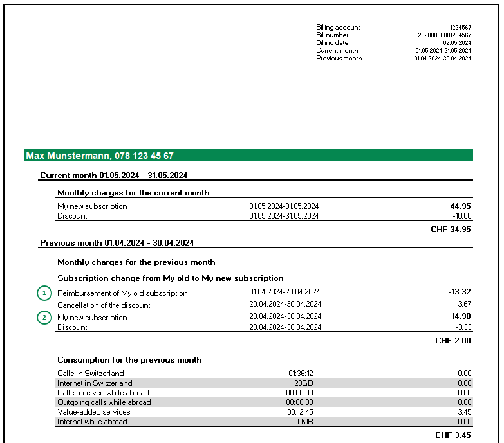Select the Value-added services row label
The height and width of the screenshot is (443, 504).
(93, 412)
